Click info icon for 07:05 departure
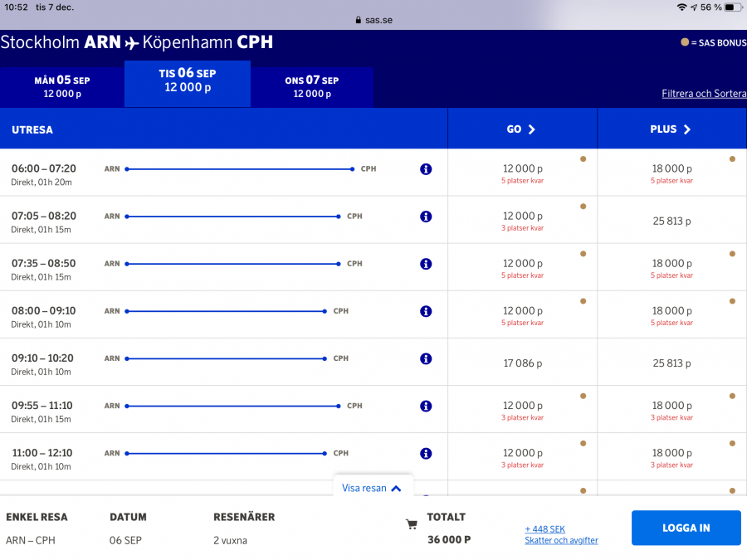 coord(426,217)
